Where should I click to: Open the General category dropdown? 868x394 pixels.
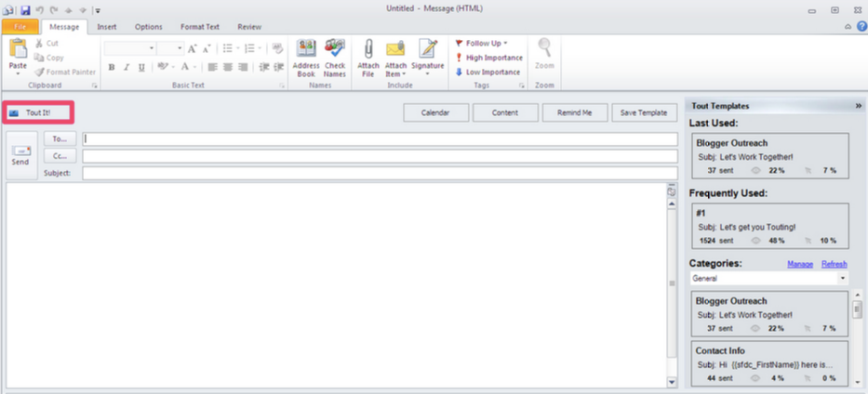click(769, 279)
